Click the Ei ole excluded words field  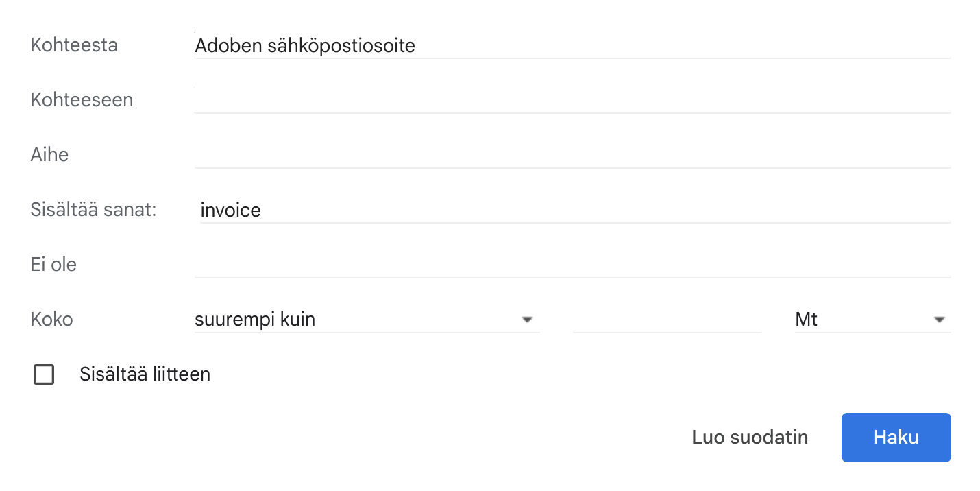(572, 265)
